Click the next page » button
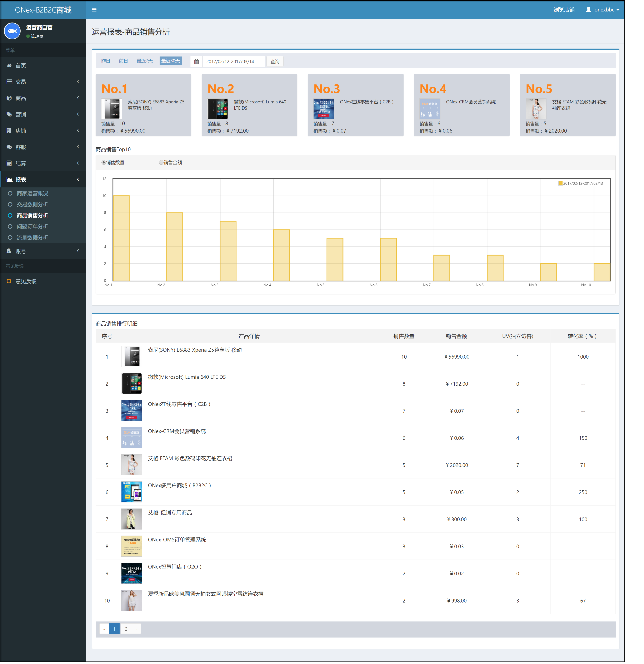This screenshot has height=664, width=644. [136, 629]
